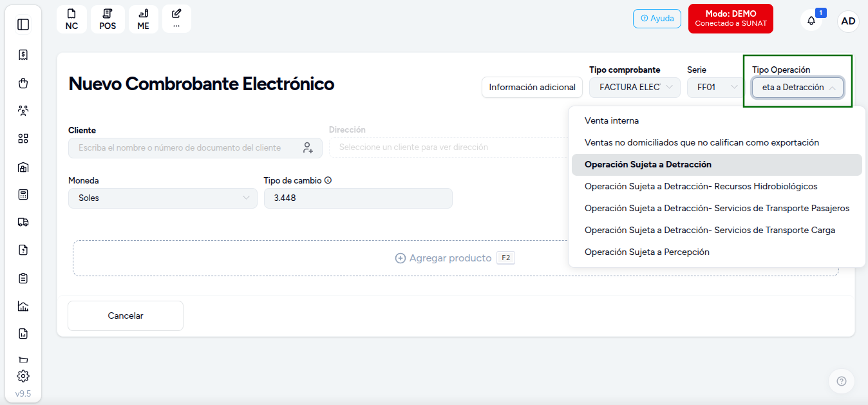
Task: Choose Detracción Servicios de Transporte Pasajeros
Action: pos(717,209)
